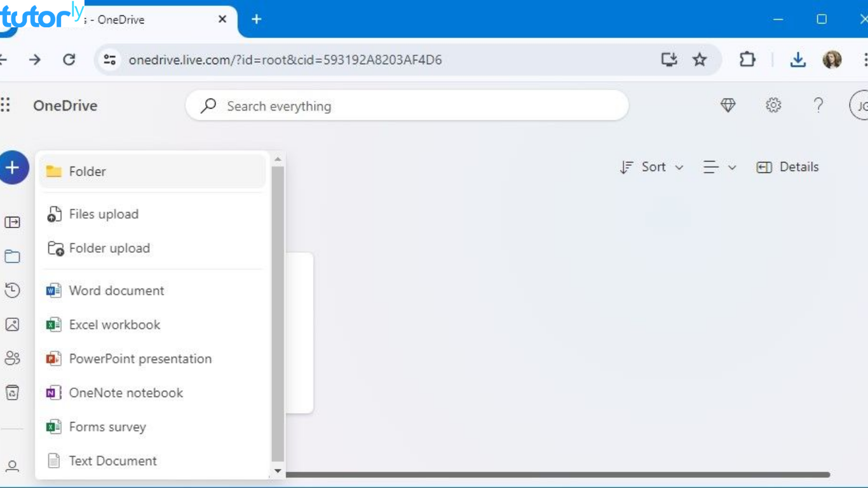This screenshot has height=488, width=868.
Task: Open the JG account avatar
Action: 859,106
